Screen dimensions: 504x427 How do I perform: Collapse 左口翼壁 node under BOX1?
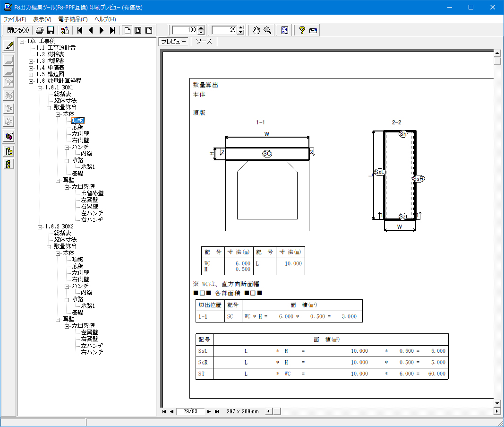tap(67, 187)
